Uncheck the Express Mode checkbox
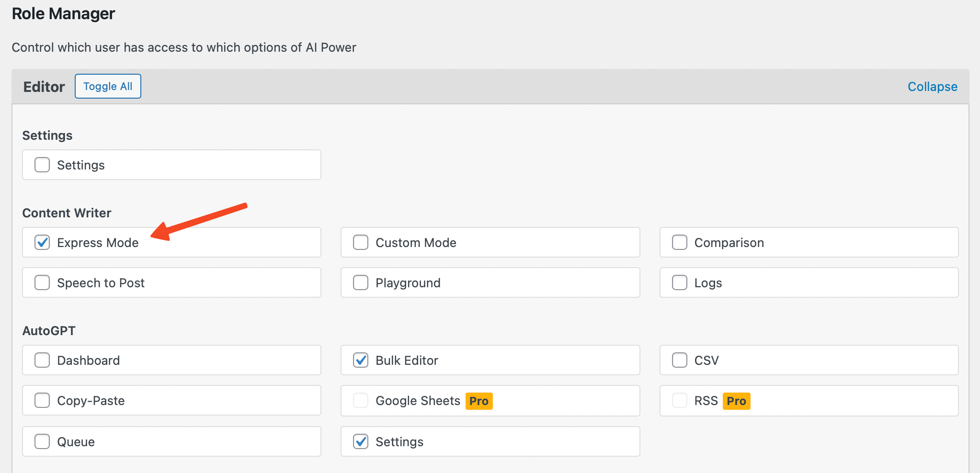 (42, 242)
